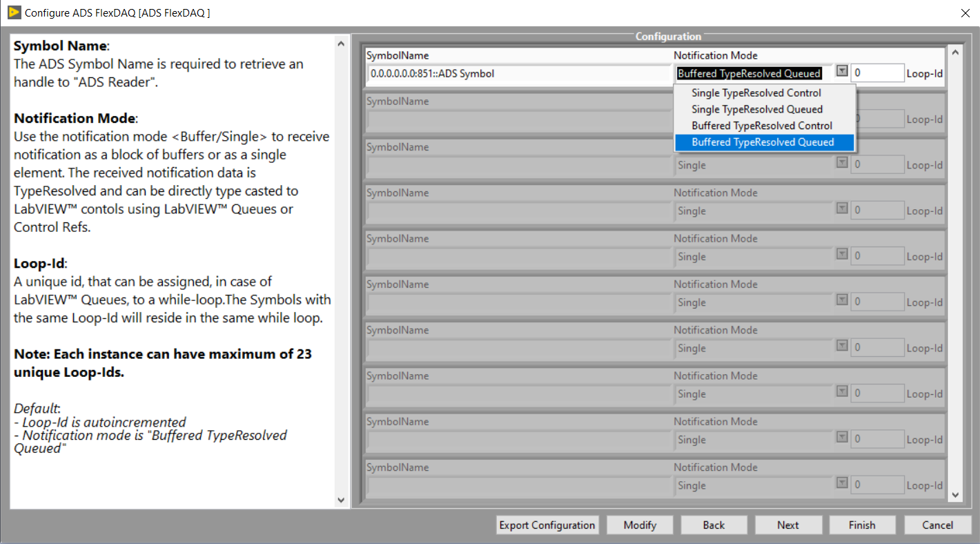Click the SymbolName field containing 0.0.0.0.0.0:851::ADS Symbol
The width and height of the screenshot is (980, 544).
pyautogui.click(x=518, y=73)
